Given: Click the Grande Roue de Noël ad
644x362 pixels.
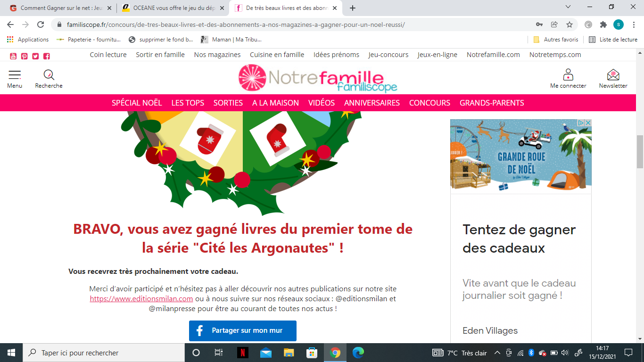Looking at the screenshot, I should tap(521, 156).
